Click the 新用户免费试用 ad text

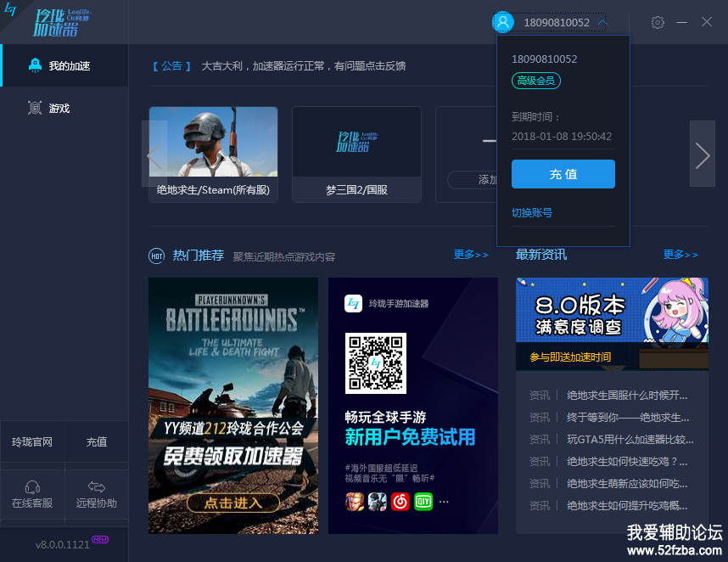point(410,437)
